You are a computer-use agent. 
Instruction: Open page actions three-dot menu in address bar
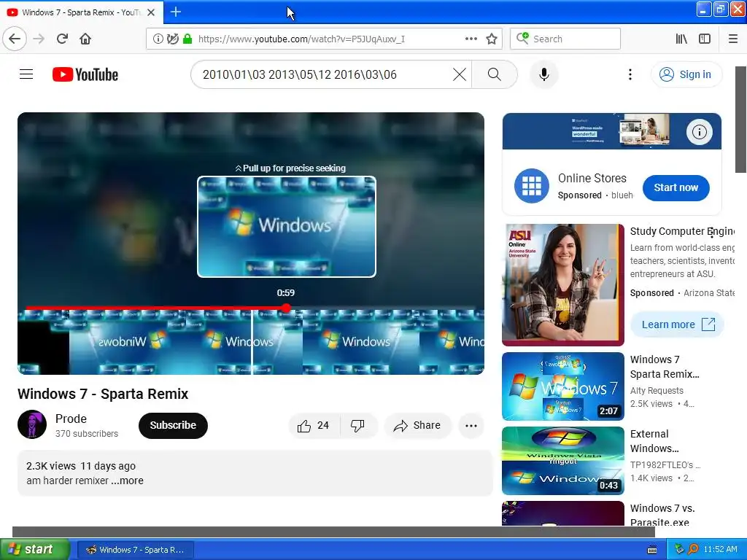(x=471, y=39)
